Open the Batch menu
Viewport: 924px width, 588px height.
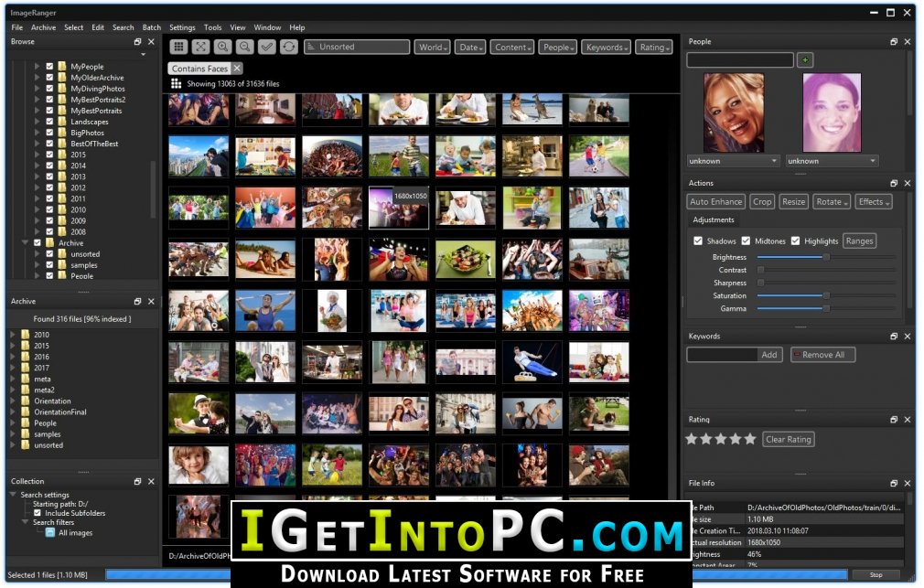152,27
